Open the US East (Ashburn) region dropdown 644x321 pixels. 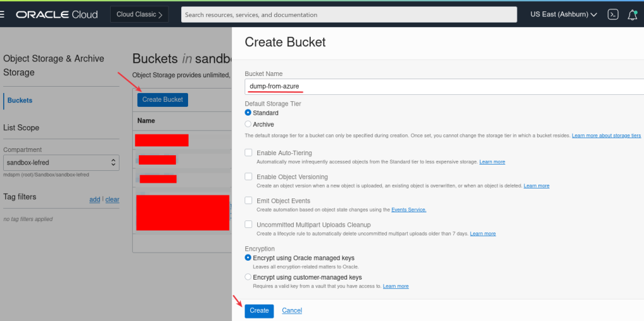click(563, 15)
